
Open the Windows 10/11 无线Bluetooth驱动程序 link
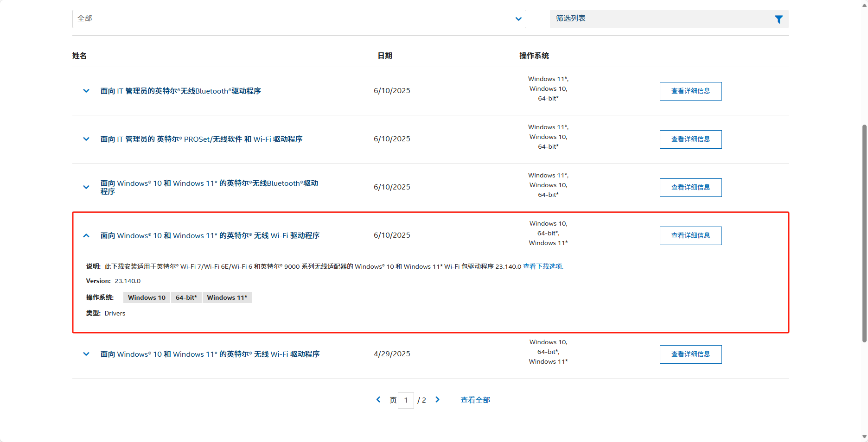(x=209, y=187)
